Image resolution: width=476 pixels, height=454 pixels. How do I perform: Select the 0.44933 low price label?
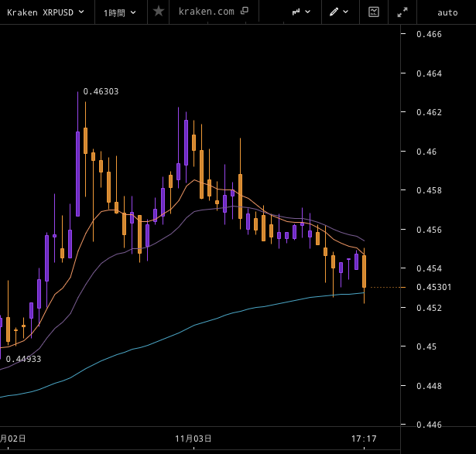(x=23, y=359)
